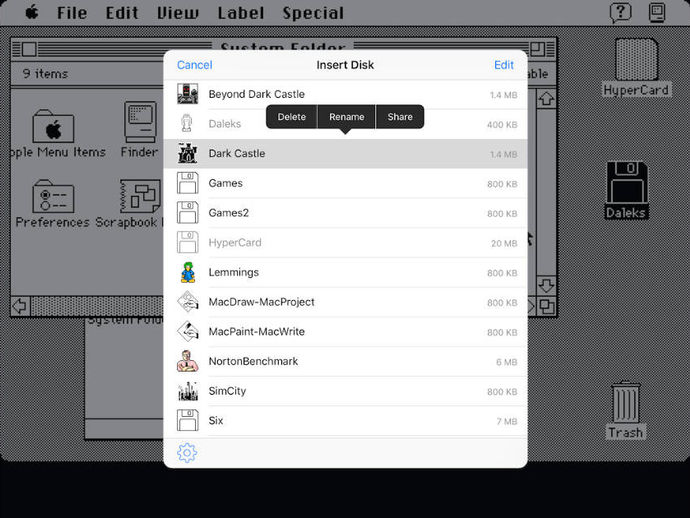The image size is (690, 518).
Task: Select the MacPaint-MacWrite disk name
Action: (257, 331)
